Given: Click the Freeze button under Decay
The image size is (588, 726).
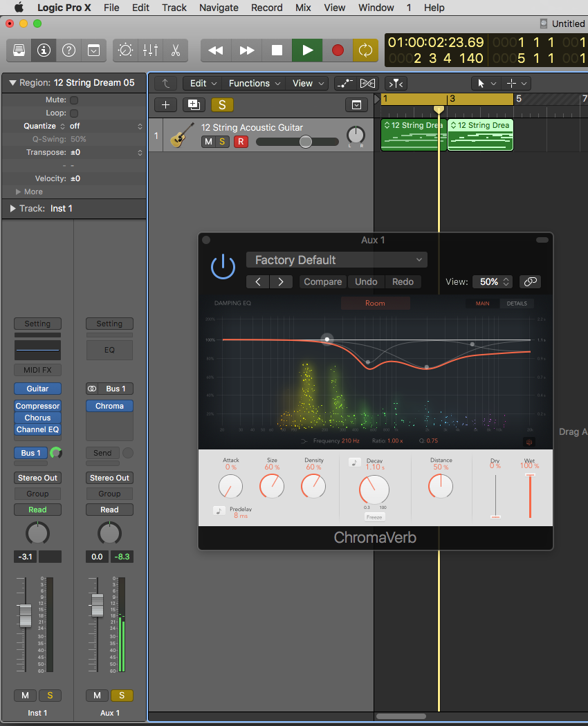Looking at the screenshot, I should point(374,517).
